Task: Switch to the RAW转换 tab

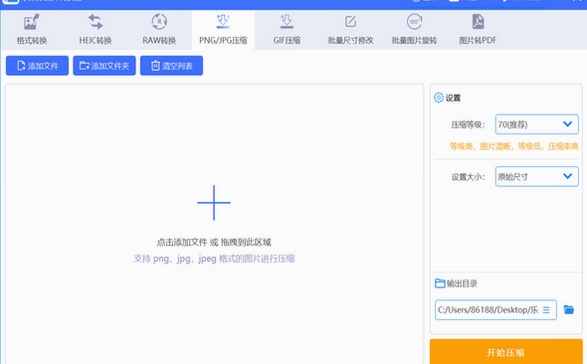Action: (x=159, y=30)
